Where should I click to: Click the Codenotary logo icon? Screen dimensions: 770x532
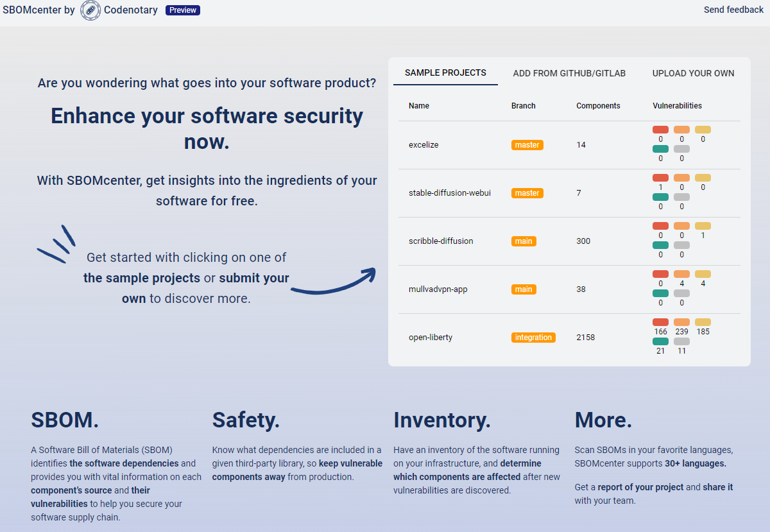coord(89,10)
